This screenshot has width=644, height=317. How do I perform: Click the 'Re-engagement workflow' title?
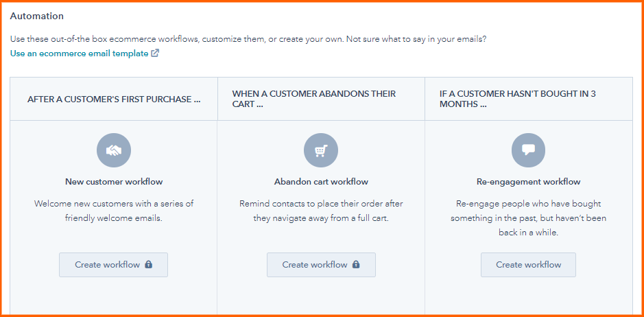[528, 182]
